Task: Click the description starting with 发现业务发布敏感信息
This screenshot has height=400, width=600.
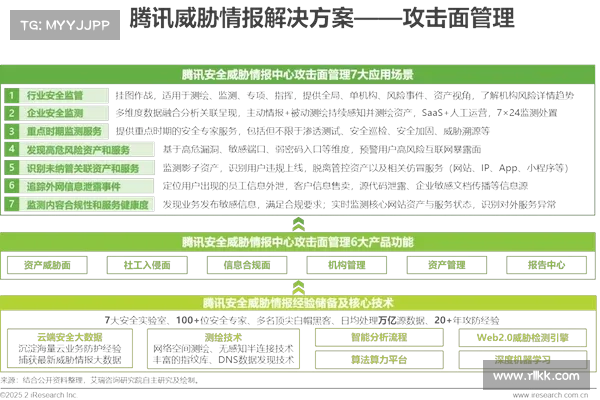Action: tap(359, 204)
